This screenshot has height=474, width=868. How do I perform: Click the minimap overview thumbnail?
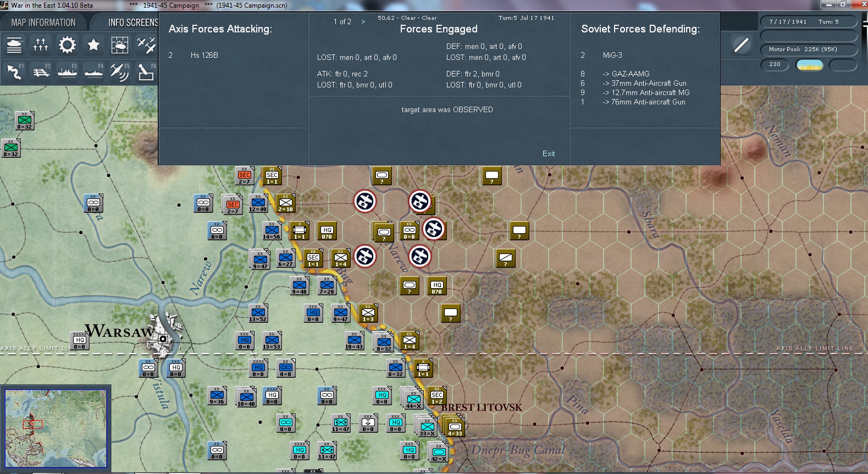click(x=56, y=429)
